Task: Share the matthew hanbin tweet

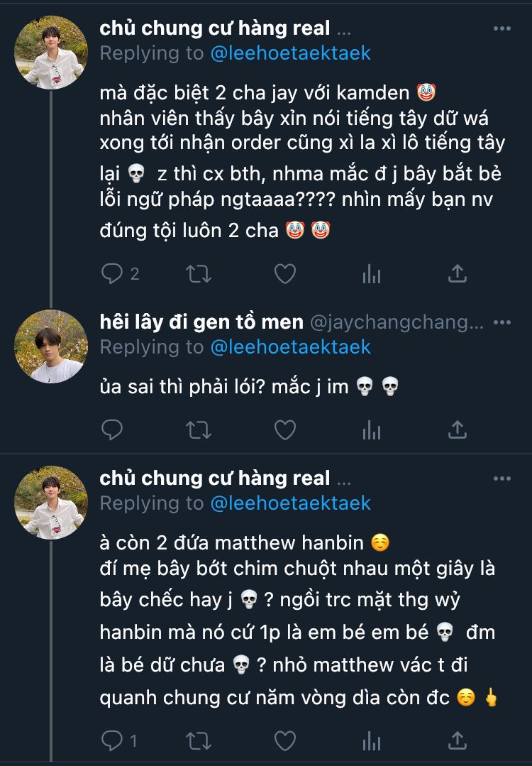Action: (458, 740)
